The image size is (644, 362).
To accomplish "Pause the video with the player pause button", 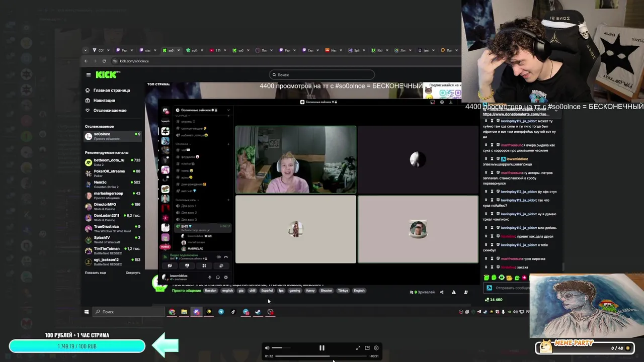I will tap(322, 348).
